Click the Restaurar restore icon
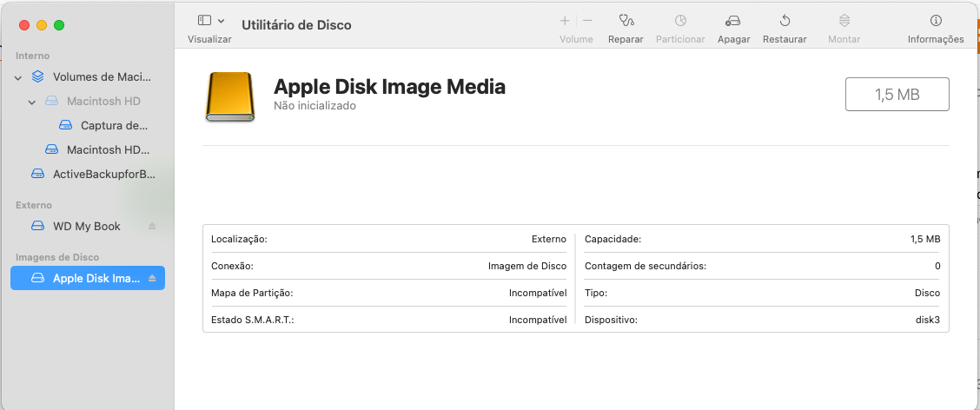 pos(784,21)
